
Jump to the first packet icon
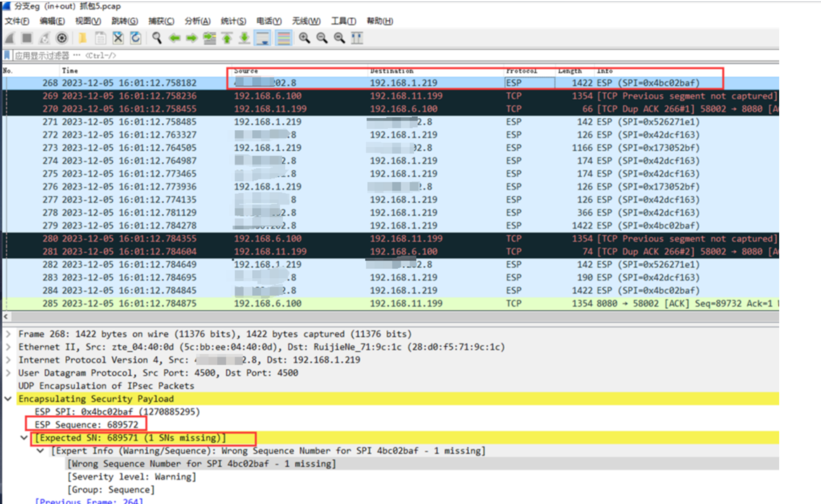(227, 38)
